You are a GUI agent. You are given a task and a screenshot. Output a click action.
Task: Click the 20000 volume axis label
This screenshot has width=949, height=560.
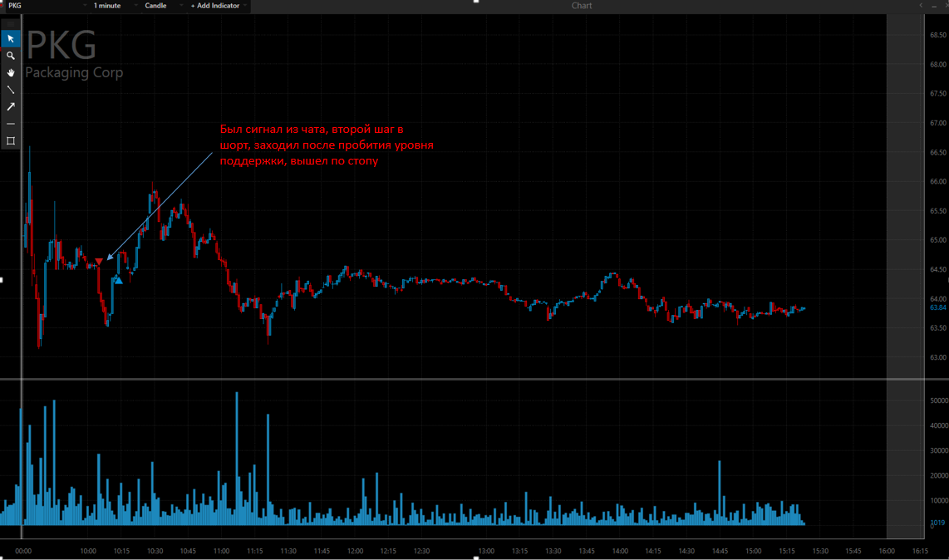[x=939, y=475]
